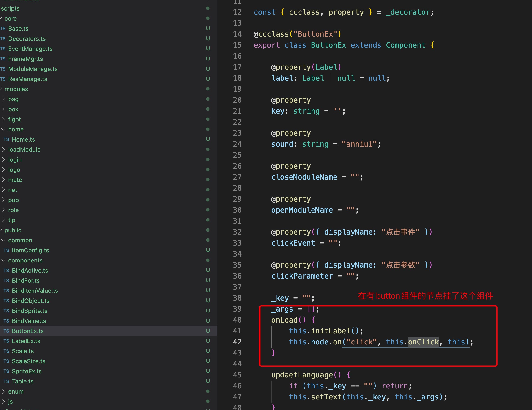The width and height of the screenshot is (532, 410).
Task: Collapse the components folder
Action: [3, 260]
